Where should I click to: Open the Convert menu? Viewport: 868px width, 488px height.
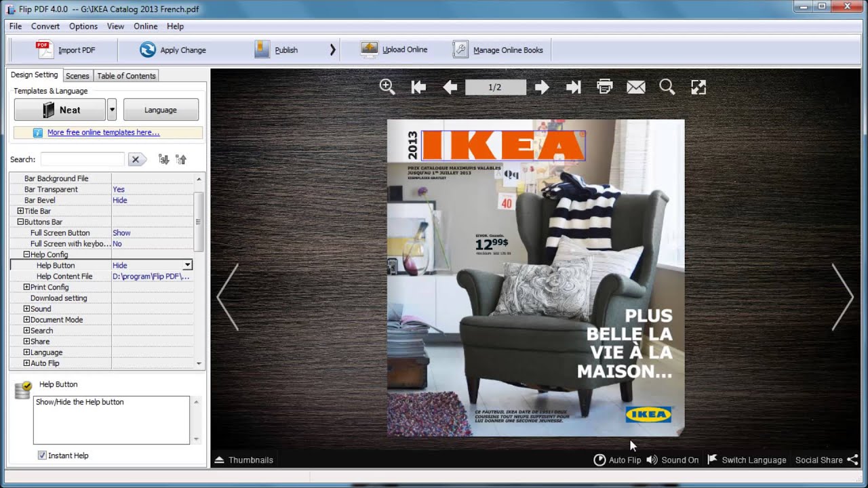(x=45, y=26)
